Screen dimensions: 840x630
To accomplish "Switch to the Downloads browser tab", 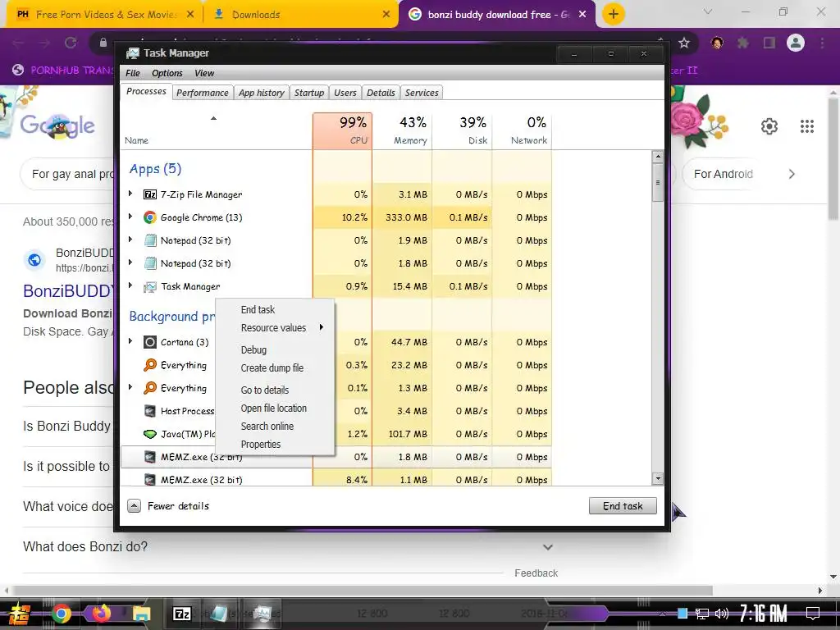I will pyautogui.click(x=302, y=15).
